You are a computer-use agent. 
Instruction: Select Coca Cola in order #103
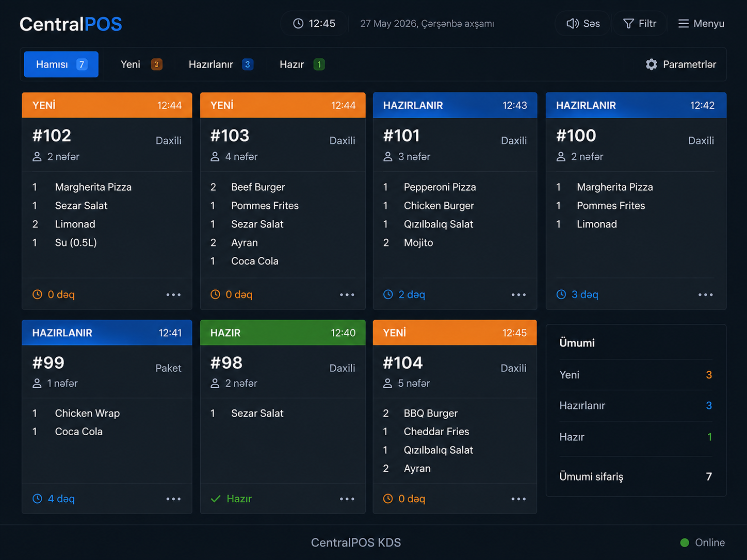point(255,261)
